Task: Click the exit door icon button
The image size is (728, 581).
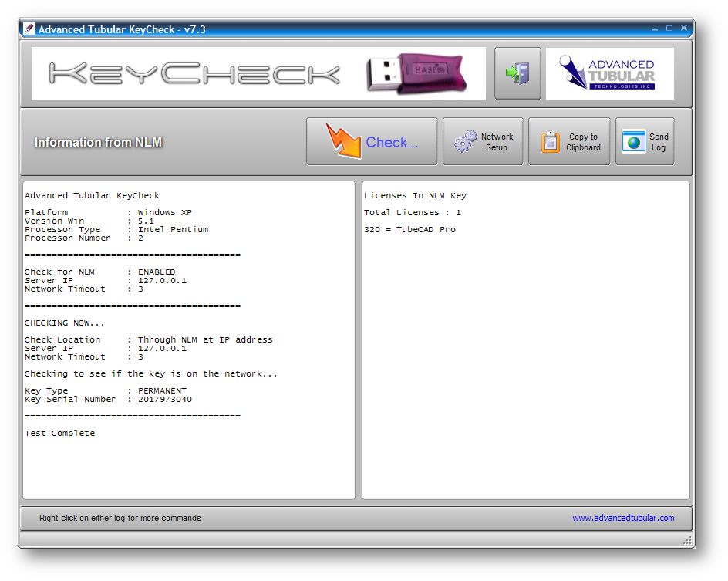Action: pos(517,73)
